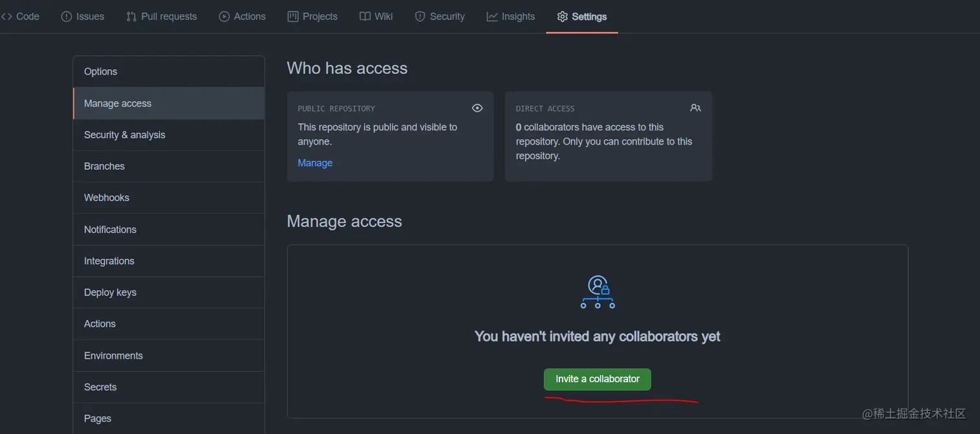980x434 pixels.
Task: Click the people icon in Direct Access card
Action: click(x=695, y=108)
